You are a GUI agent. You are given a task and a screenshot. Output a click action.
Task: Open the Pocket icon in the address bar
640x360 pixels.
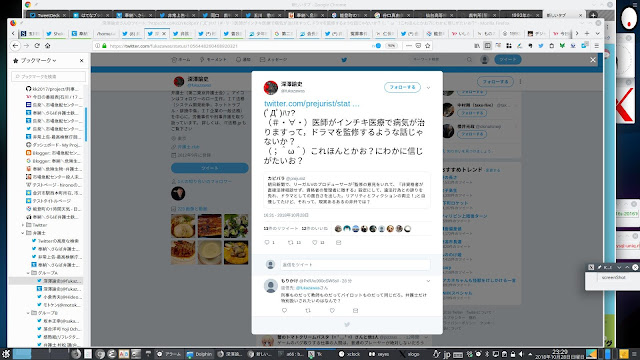pyautogui.click(x=418, y=46)
